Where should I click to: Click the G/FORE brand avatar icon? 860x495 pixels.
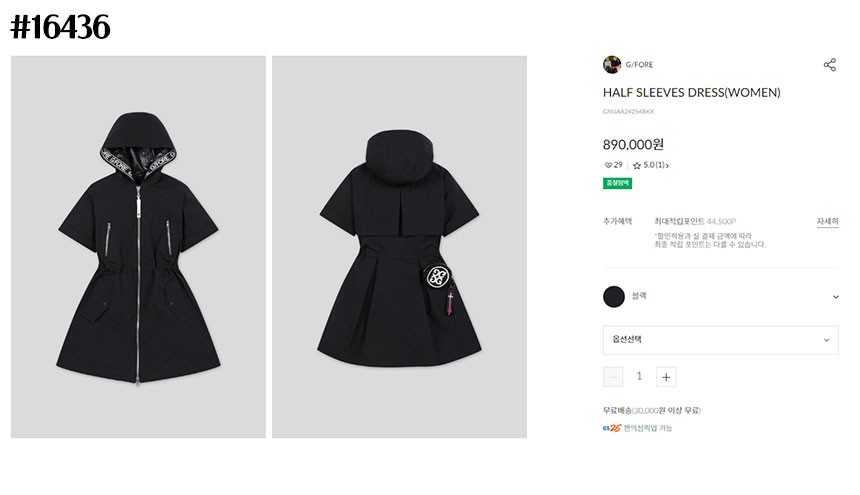(612, 65)
